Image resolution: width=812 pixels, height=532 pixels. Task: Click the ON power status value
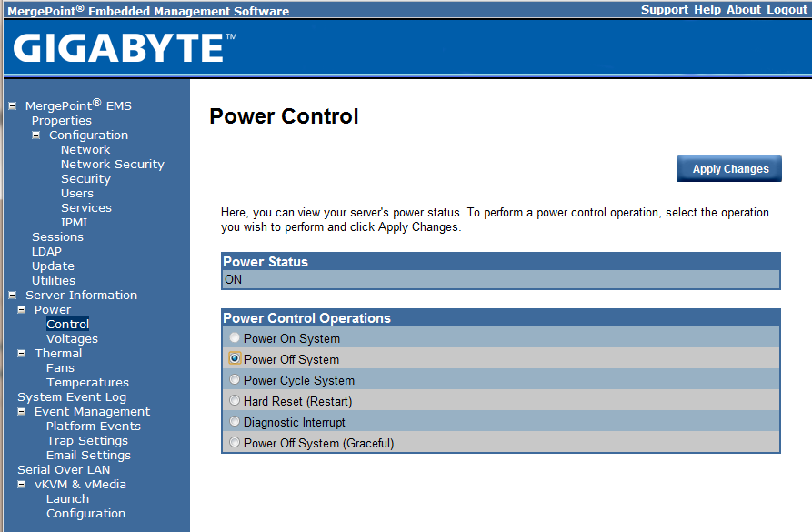pyautogui.click(x=233, y=280)
